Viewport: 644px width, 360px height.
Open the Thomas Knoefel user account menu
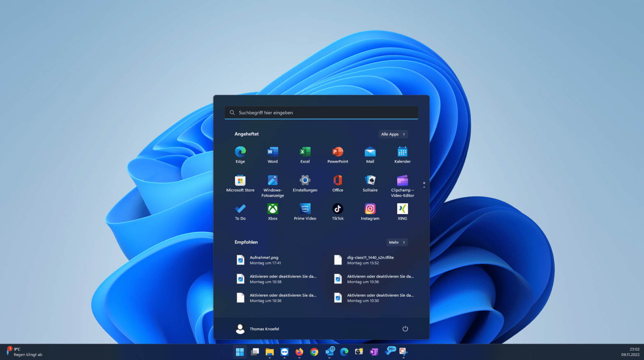(258, 329)
